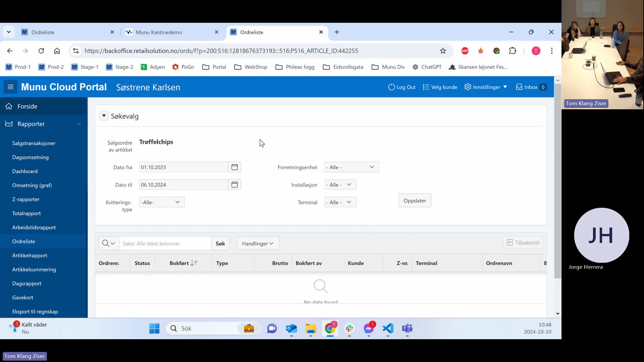Viewport: 644px width, 362px height.
Task: Reload the page in Chrome
Action: [x=41, y=51]
